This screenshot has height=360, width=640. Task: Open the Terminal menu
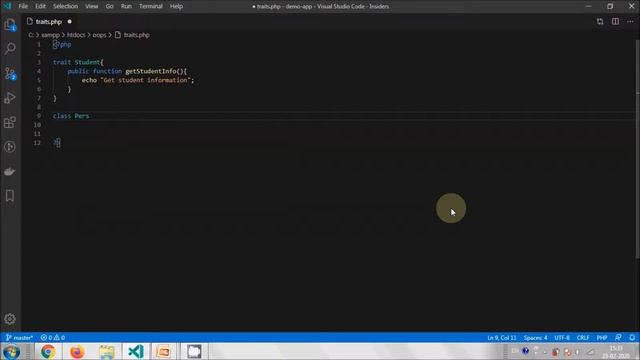point(151,6)
